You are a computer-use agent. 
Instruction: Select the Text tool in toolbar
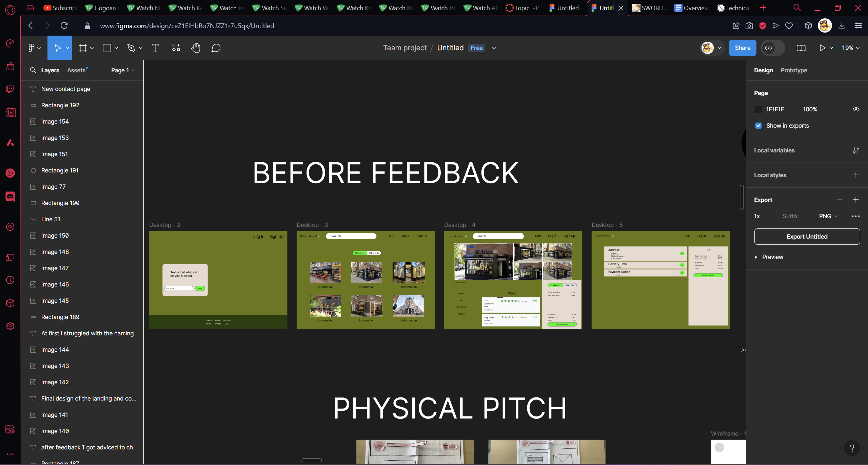pos(155,48)
